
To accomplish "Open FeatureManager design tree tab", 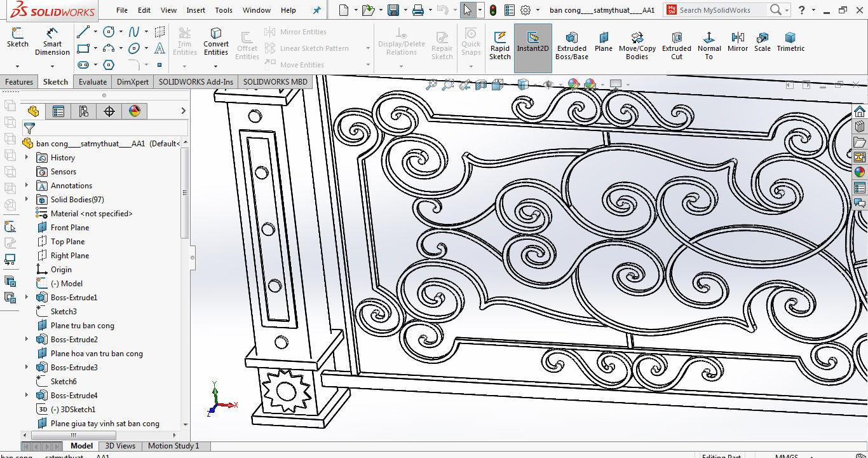I will pos(33,111).
